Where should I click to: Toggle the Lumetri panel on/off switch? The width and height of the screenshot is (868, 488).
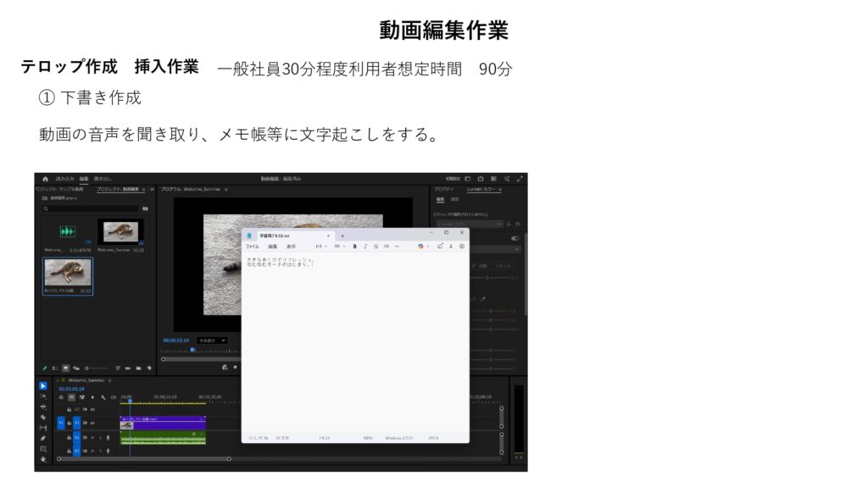point(515,238)
